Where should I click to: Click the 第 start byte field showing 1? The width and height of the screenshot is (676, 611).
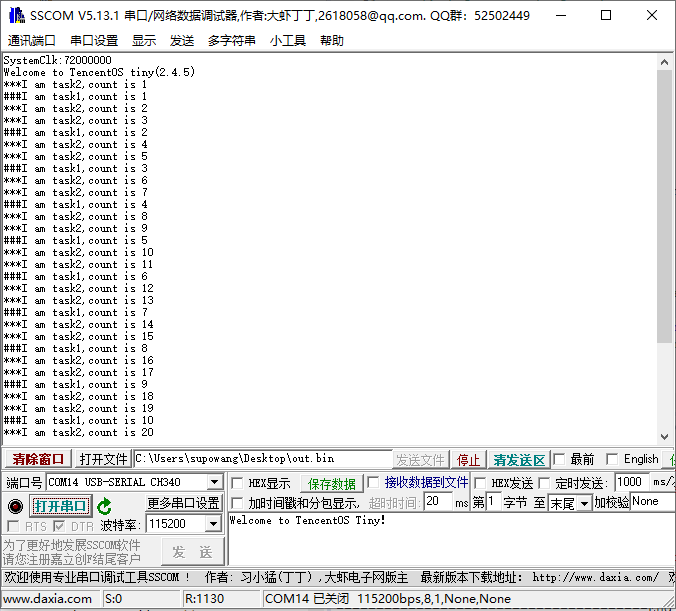click(x=494, y=501)
